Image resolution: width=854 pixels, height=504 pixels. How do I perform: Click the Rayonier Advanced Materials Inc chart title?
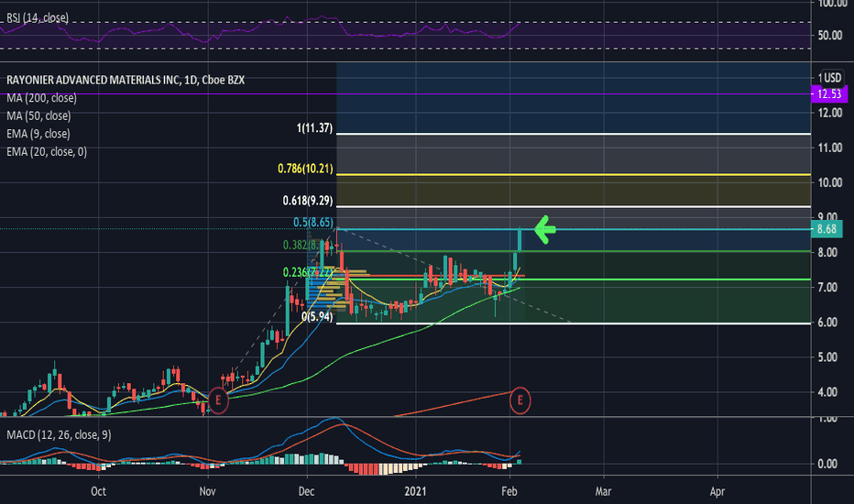tap(126, 80)
